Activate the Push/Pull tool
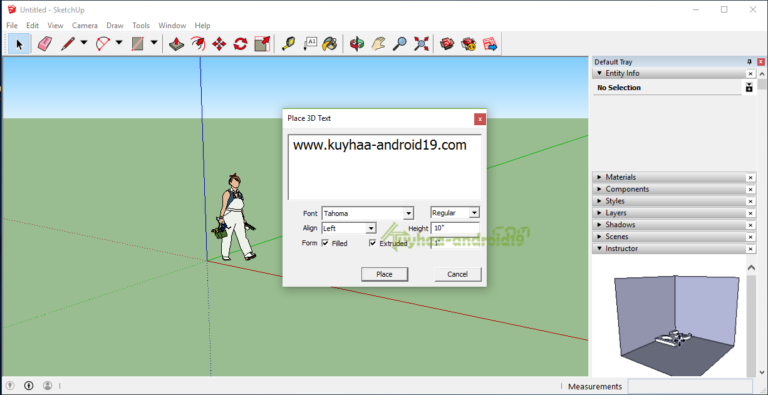The image size is (768, 395). 176,44
